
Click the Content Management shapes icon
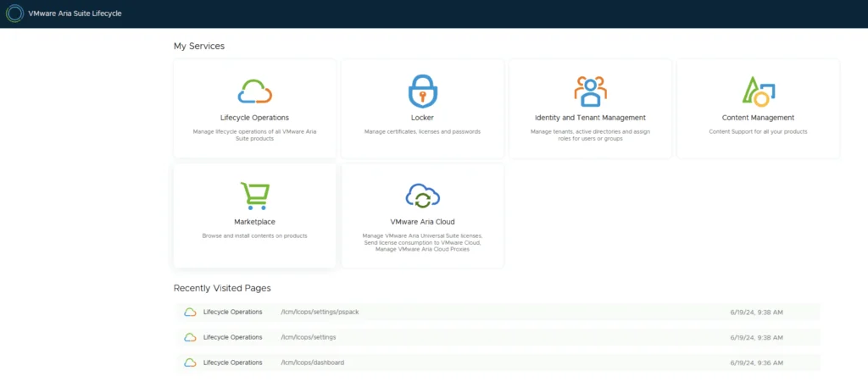point(758,91)
